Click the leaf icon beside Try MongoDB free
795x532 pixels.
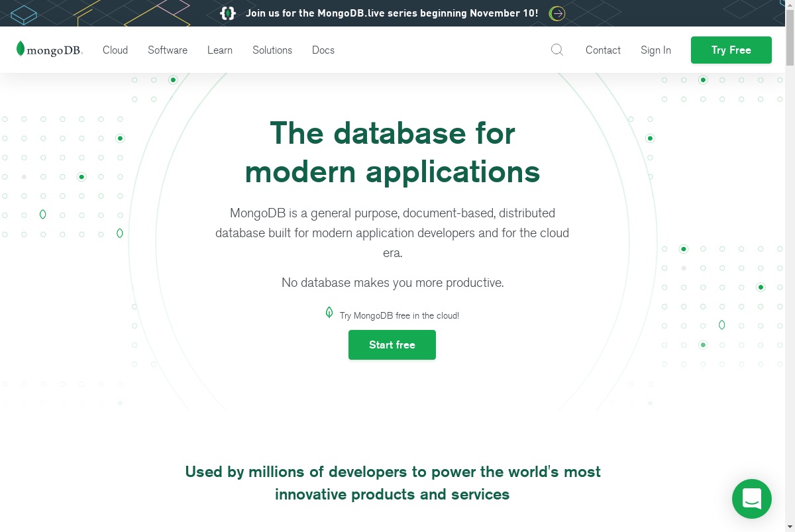coord(329,313)
